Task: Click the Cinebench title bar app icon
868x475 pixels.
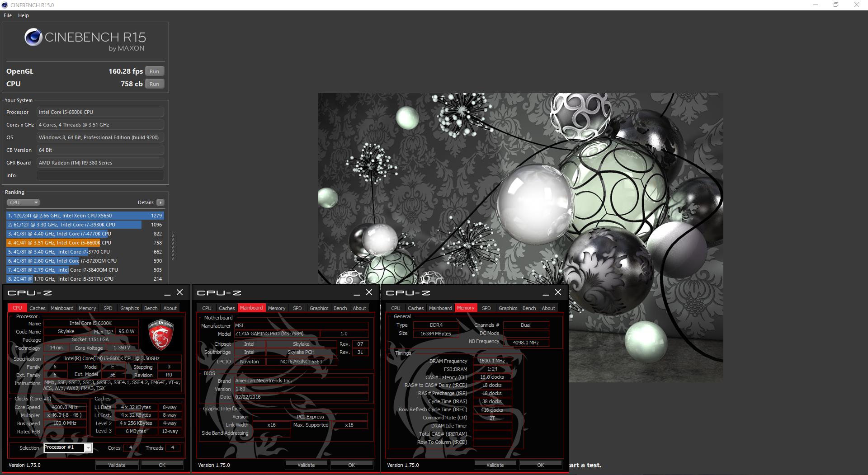Action: coord(5,5)
